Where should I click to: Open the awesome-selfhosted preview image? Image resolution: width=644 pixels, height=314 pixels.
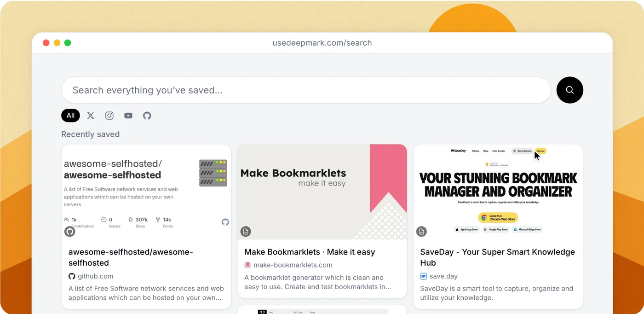pyautogui.click(x=146, y=192)
